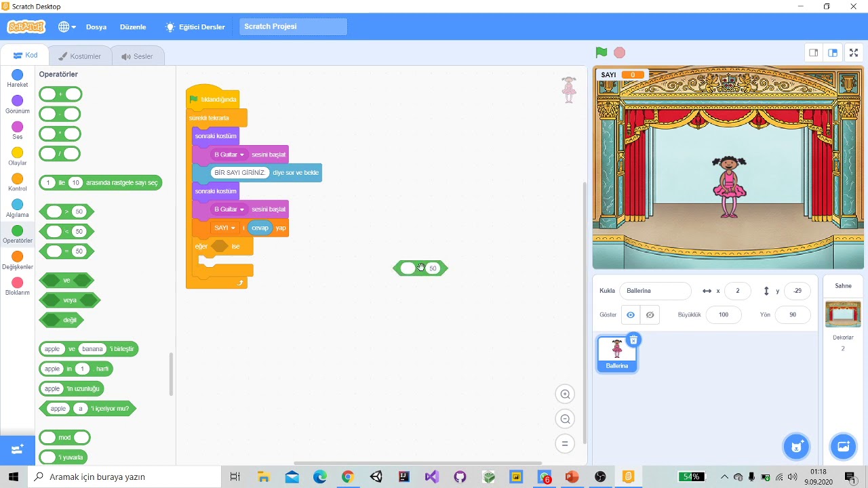The width and height of the screenshot is (868, 488).
Task: Switch to the Sesler tab
Action: [x=138, y=56]
